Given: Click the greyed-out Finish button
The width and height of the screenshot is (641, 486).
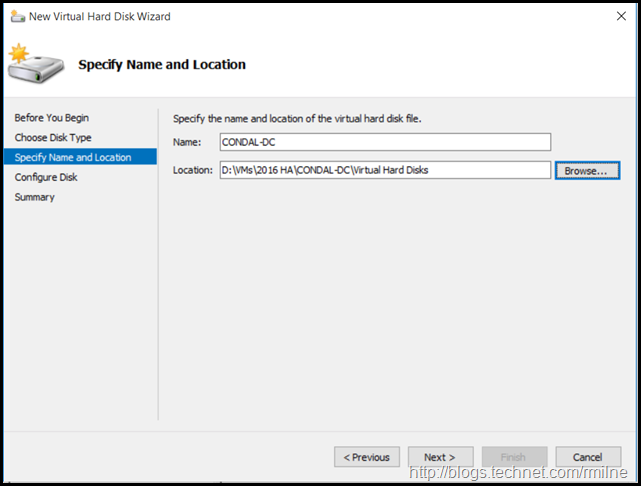Looking at the screenshot, I should pyautogui.click(x=514, y=457).
